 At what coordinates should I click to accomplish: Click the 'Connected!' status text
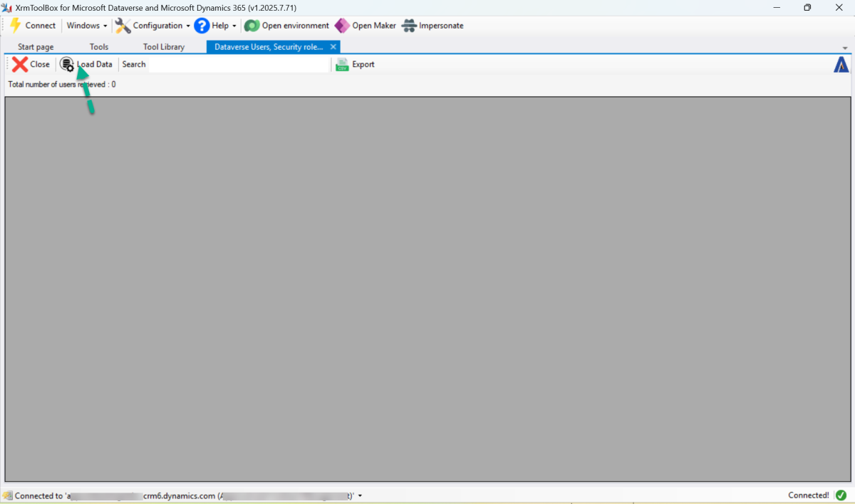coord(809,495)
